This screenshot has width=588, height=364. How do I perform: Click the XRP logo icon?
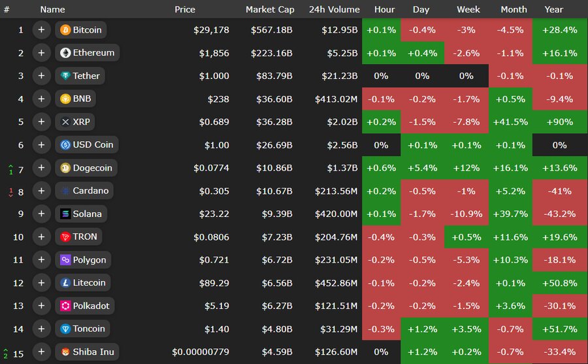pos(65,122)
